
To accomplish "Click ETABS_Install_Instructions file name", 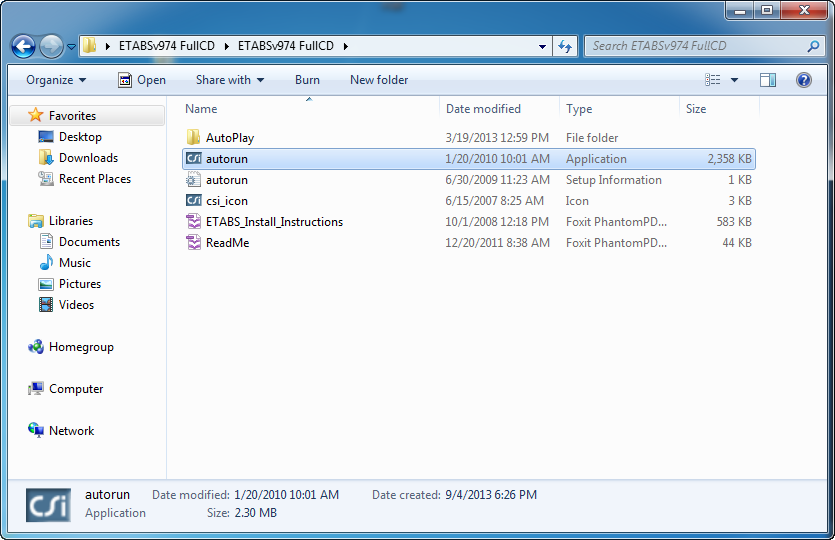I will 274,222.
